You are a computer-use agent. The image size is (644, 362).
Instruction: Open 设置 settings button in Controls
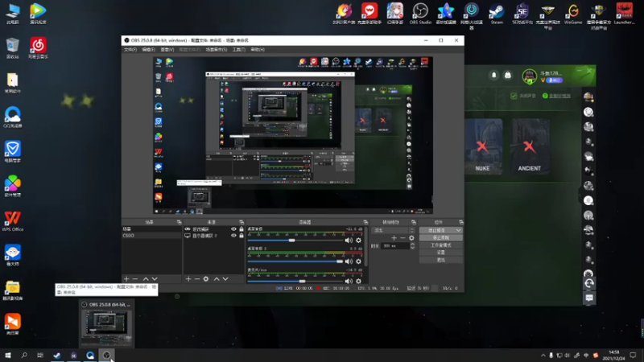click(440, 253)
